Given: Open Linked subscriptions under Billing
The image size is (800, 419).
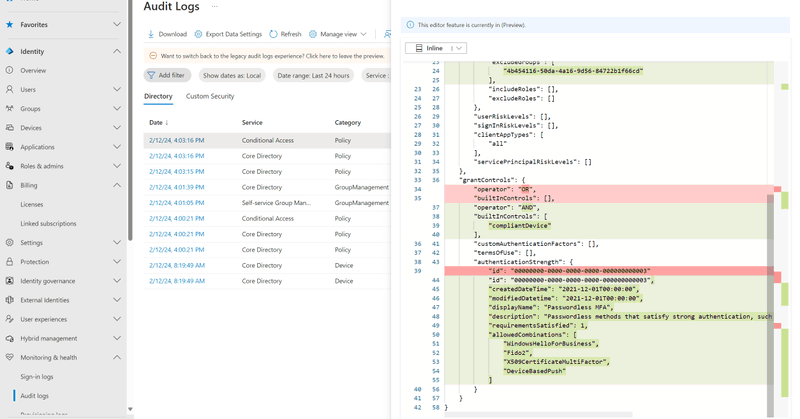Looking at the screenshot, I should click(48, 224).
